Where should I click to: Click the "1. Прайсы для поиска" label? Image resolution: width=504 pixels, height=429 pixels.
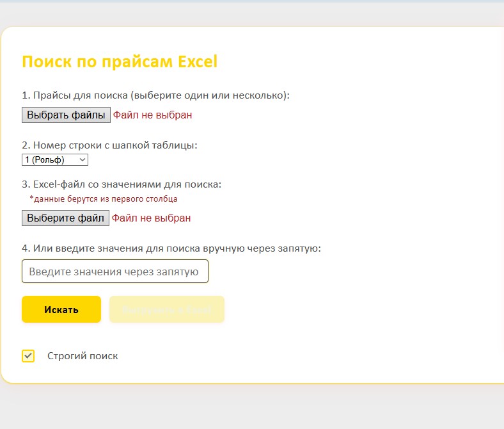tap(155, 95)
